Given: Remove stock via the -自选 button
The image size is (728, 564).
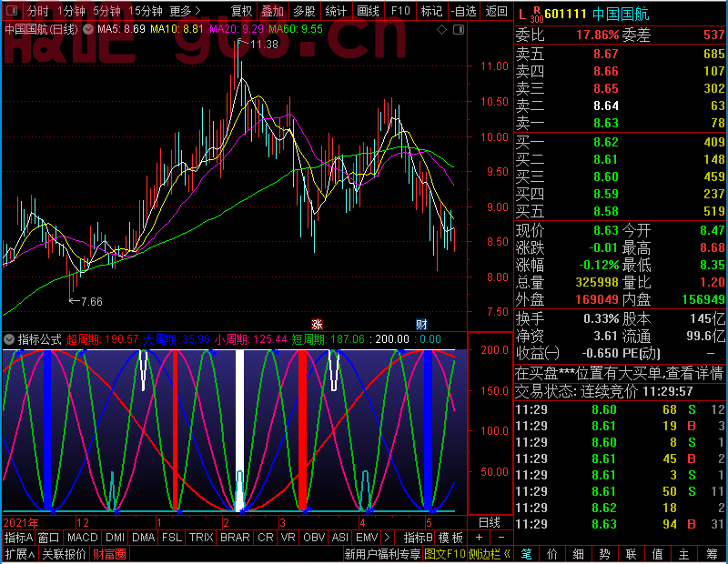Looking at the screenshot, I should [x=464, y=11].
